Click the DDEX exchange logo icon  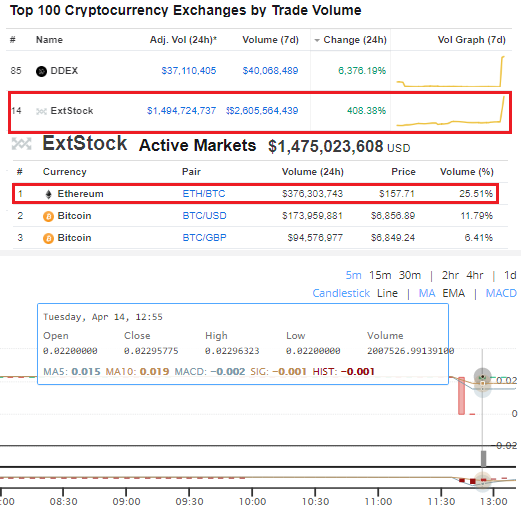41,71
